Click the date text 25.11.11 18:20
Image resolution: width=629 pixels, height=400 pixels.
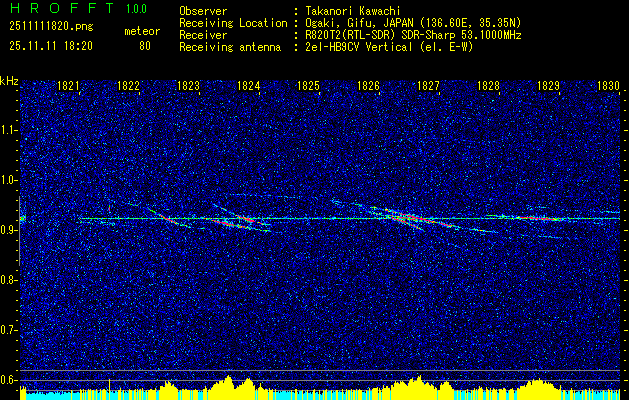(51, 46)
